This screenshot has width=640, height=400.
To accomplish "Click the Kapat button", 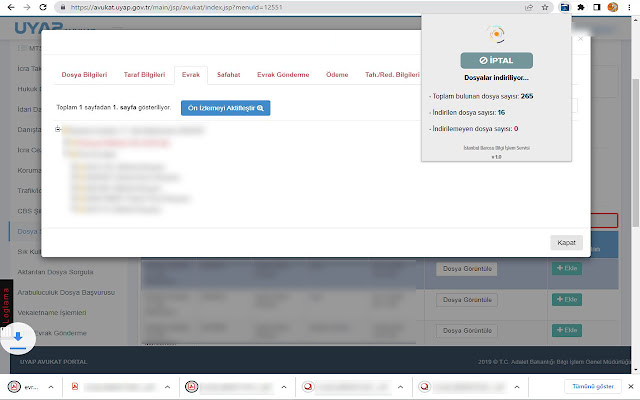I will 566,242.
